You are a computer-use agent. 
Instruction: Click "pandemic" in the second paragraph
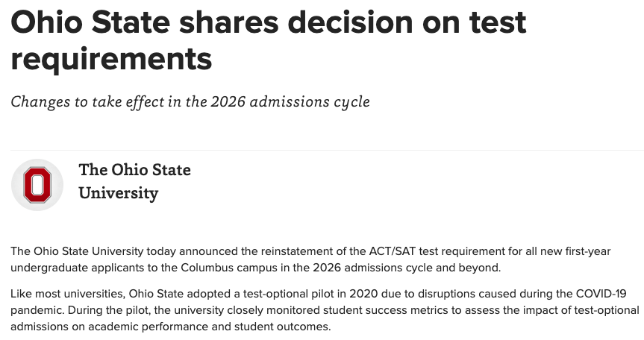(36, 309)
